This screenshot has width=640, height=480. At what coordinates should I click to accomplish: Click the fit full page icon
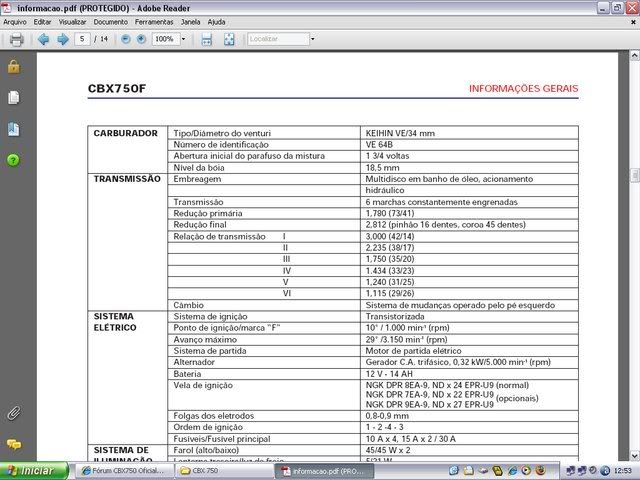pyautogui.click(x=229, y=39)
